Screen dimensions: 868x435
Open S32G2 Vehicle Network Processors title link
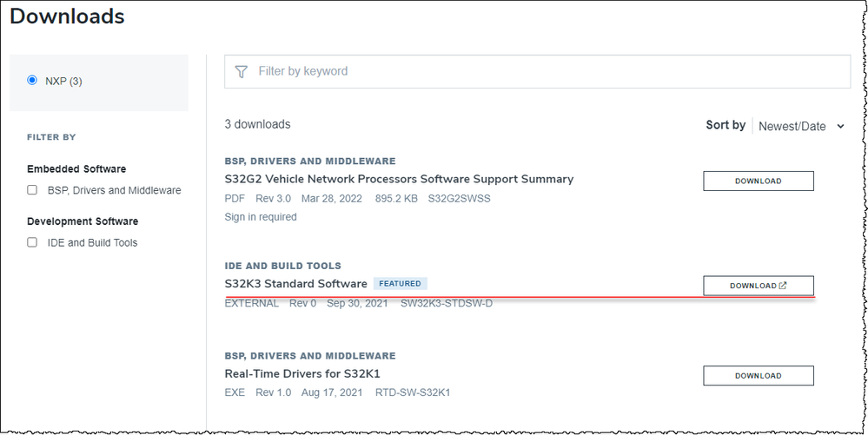399,179
